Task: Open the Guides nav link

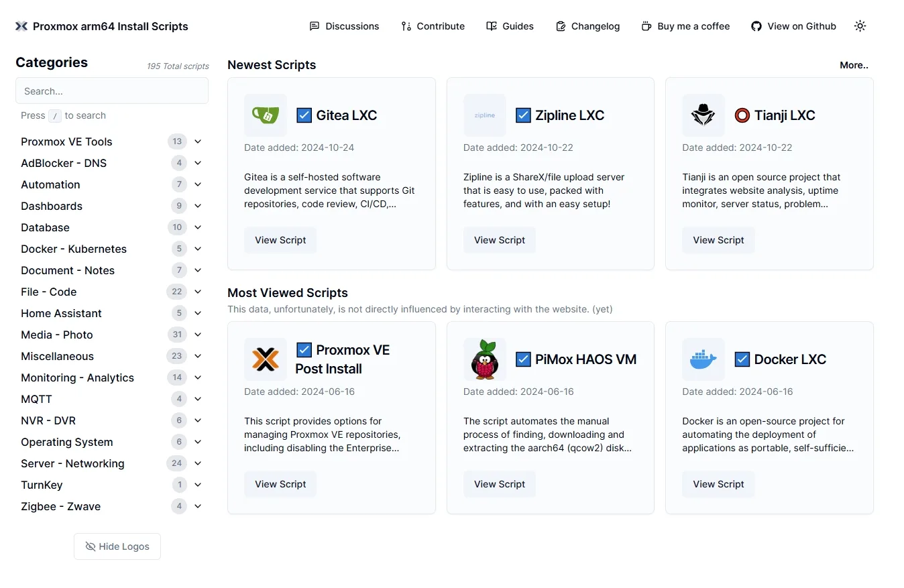Action: (x=510, y=26)
